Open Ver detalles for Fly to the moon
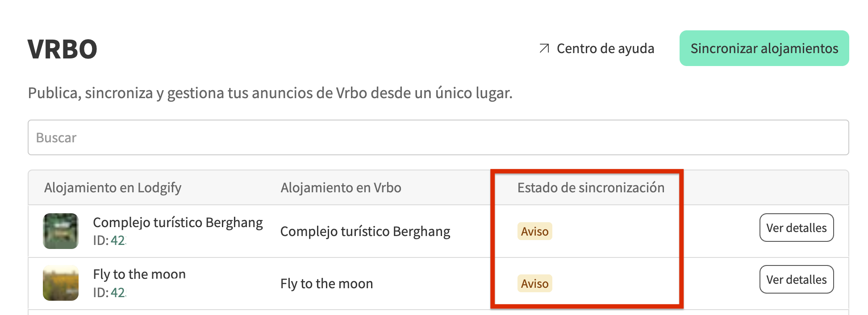Viewport: 868px width, 315px height. click(796, 279)
